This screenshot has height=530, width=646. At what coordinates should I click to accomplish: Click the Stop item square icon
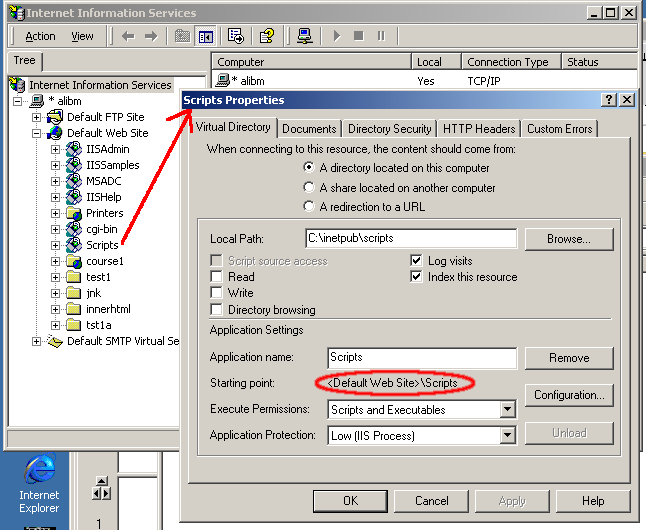pyautogui.click(x=359, y=36)
